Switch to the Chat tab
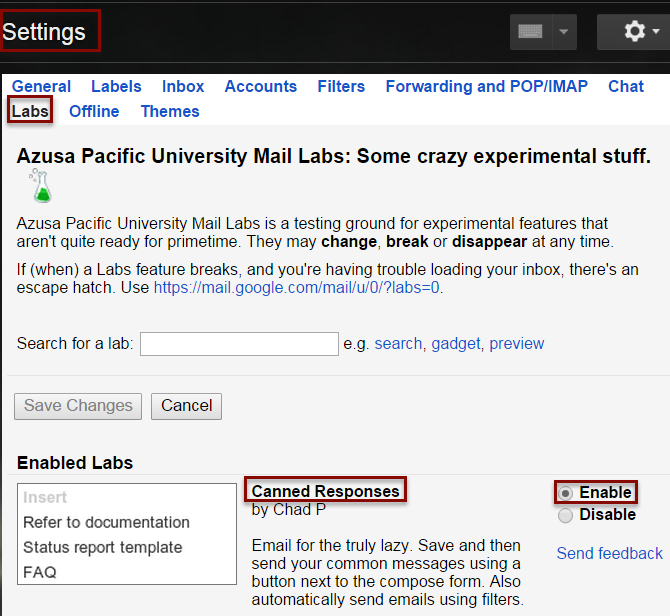The width and height of the screenshot is (670, 616). 626,86
